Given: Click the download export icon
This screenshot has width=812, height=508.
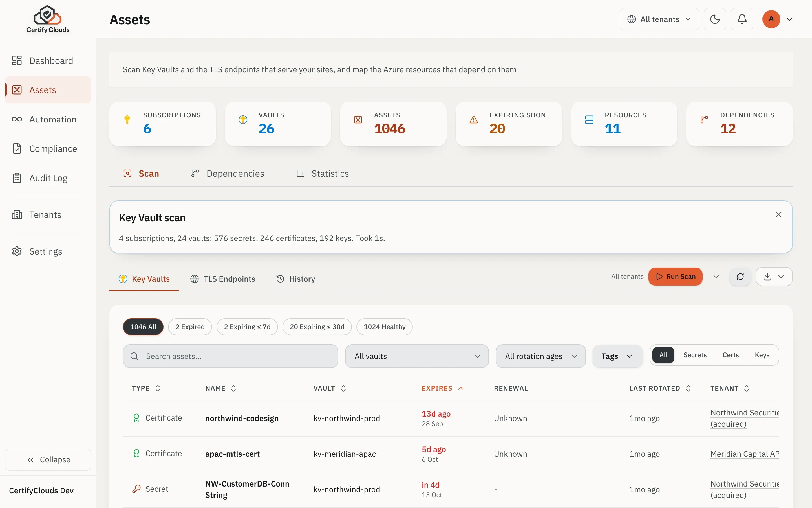Looking at the screenshot, I should pos(767,277).
